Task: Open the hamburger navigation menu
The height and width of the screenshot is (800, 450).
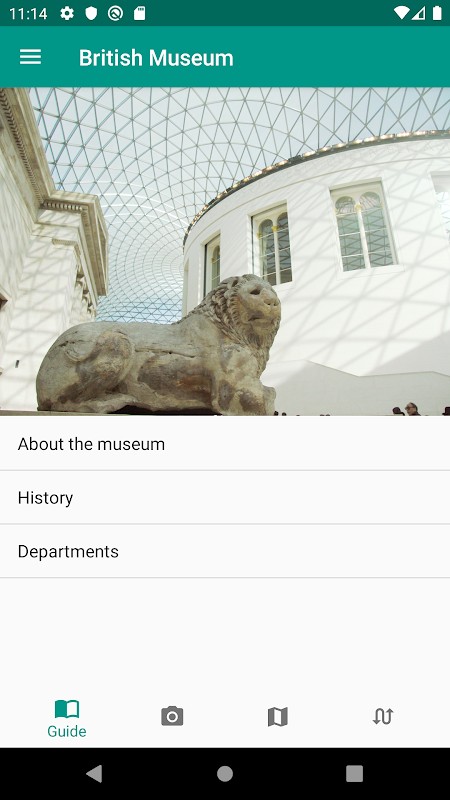Action: click(31, 57)
